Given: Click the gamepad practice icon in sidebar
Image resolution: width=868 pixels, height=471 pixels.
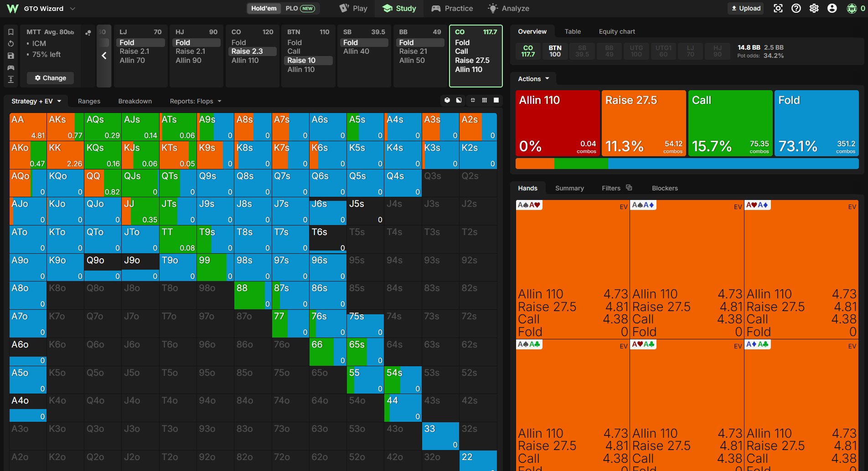Looking at the screenshot, I should point(11,67).
